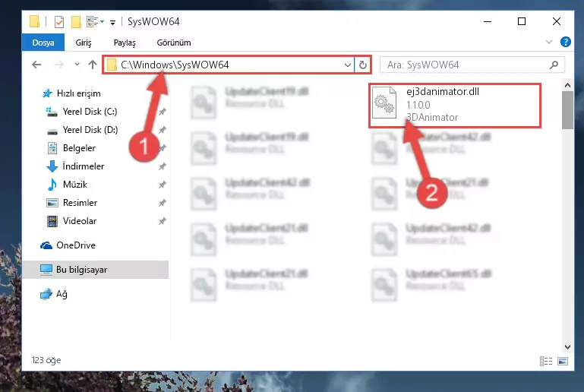Select Bu bilgisayar in navigation pane
584x392 pixels.
tap(96, 270)
